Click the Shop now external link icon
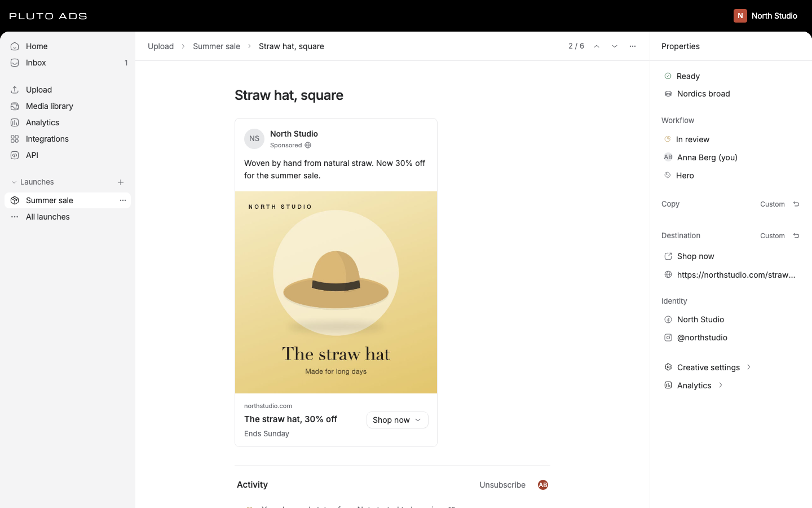Screen dimensions: 812x508 point(668,256)
